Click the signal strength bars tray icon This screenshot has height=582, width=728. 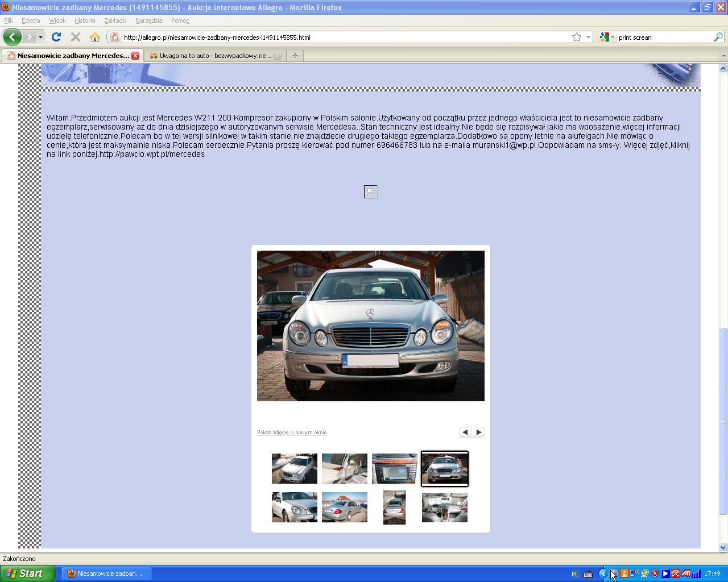[696, 574]
